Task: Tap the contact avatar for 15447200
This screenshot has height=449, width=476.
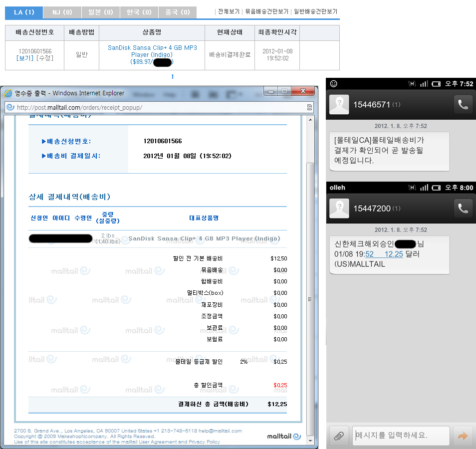Action: click(339, 208)
